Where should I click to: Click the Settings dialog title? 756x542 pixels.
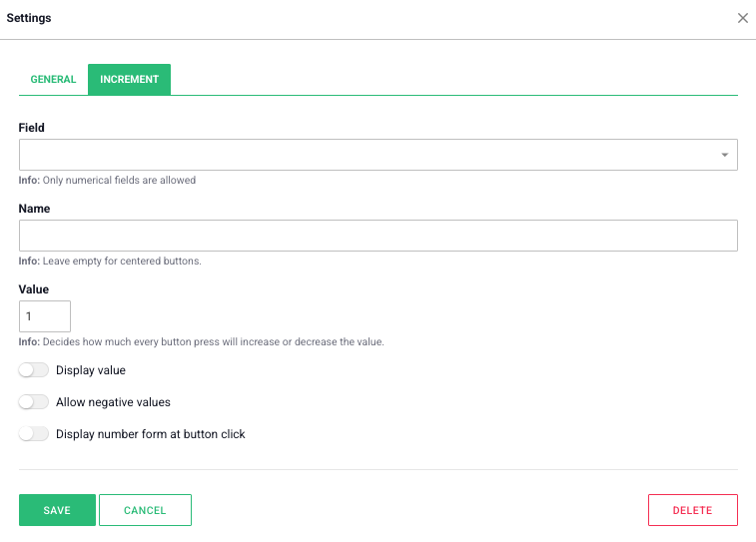[x=29, y=18]
